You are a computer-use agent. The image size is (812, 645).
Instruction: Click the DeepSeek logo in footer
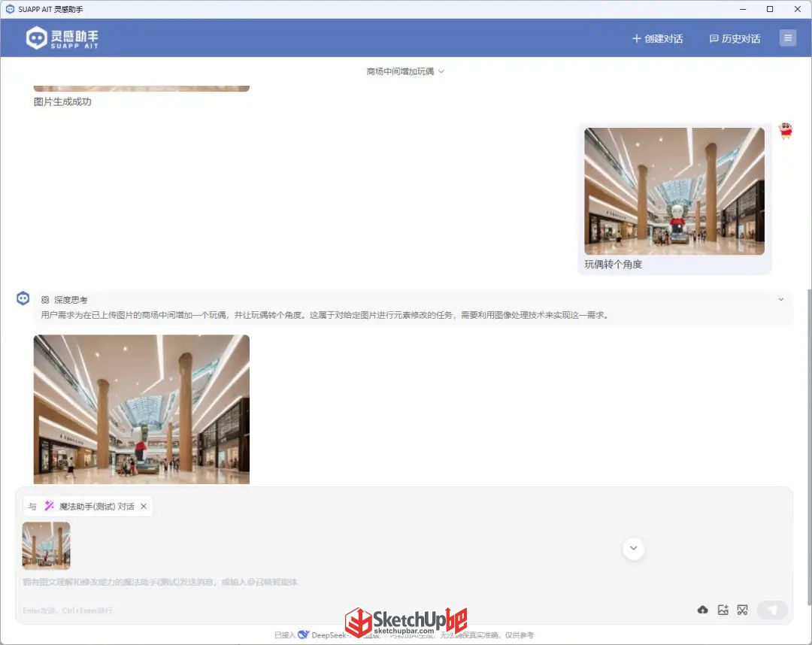point(304,634)
